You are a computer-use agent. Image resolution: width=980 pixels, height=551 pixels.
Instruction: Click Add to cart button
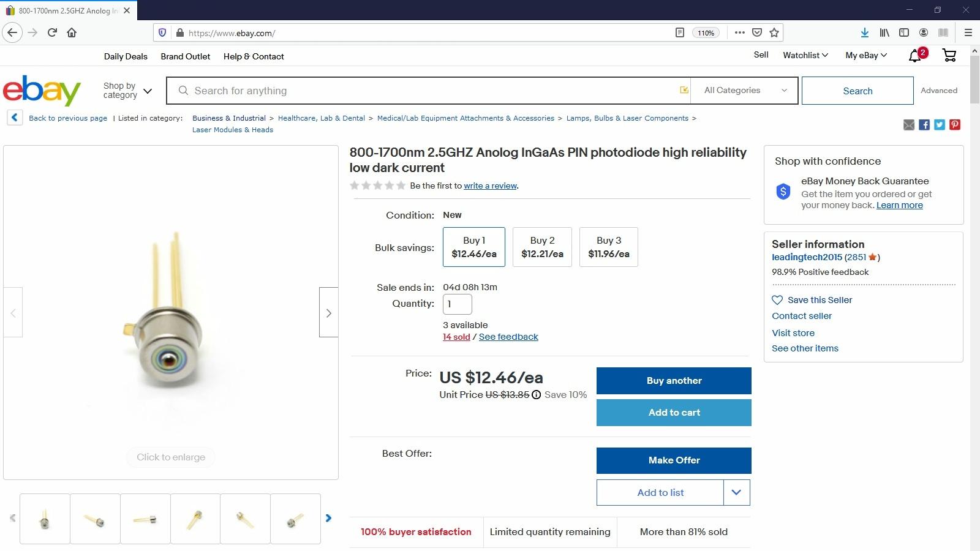pos(674,413)
